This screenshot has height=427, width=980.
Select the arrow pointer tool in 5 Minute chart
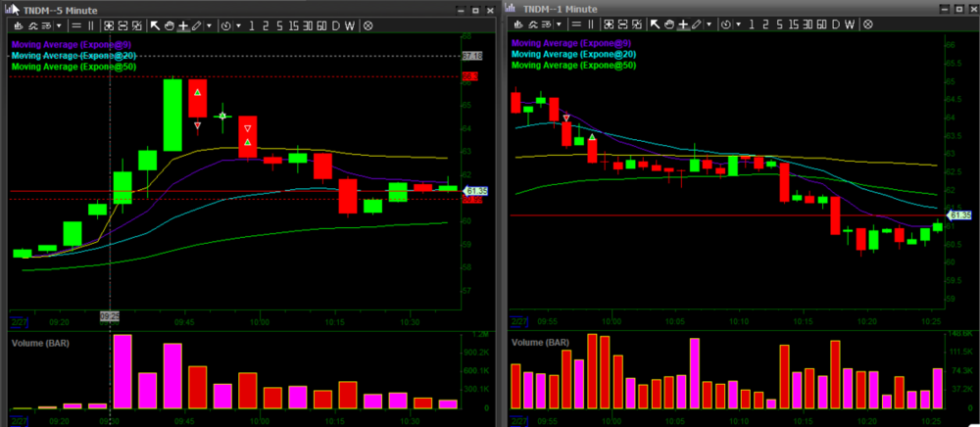coord(155,24)
